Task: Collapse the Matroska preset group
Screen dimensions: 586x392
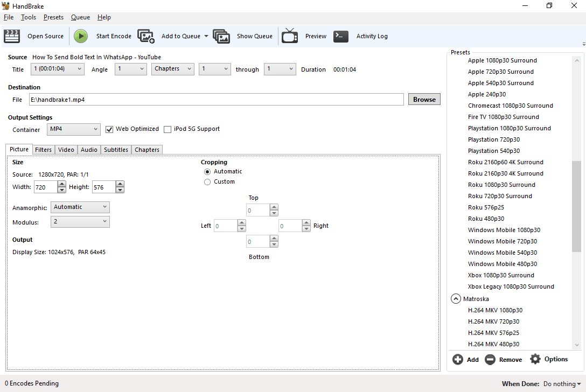Action: tap(456, 299)
